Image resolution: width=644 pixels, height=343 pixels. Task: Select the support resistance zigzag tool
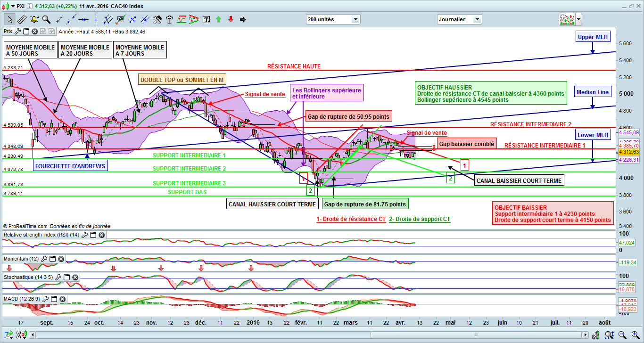click(182, 19)
